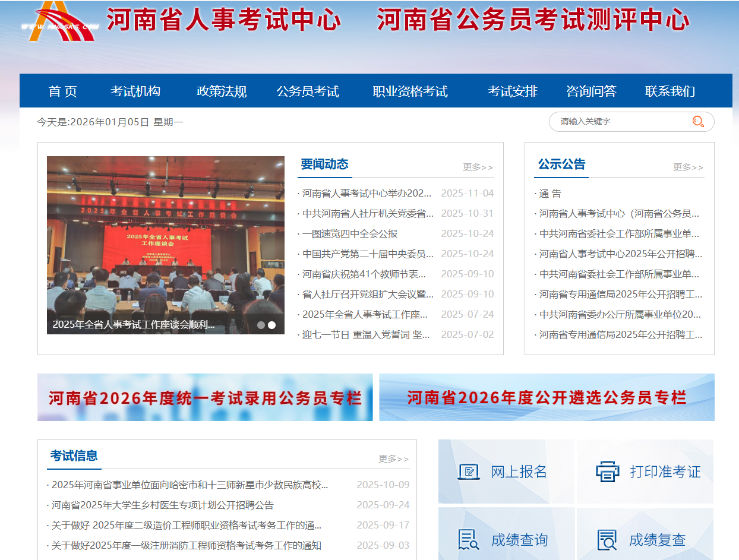Viewport: 739px width, 560px height.
Task: Go to the 职业资格考试 navigation item
Action: tap(410, 91)
